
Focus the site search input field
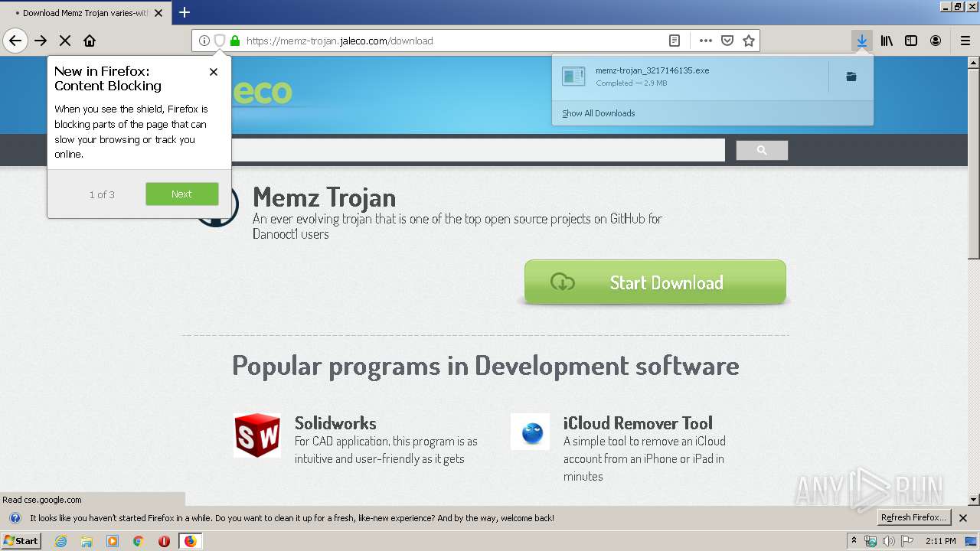coord(478,151)
